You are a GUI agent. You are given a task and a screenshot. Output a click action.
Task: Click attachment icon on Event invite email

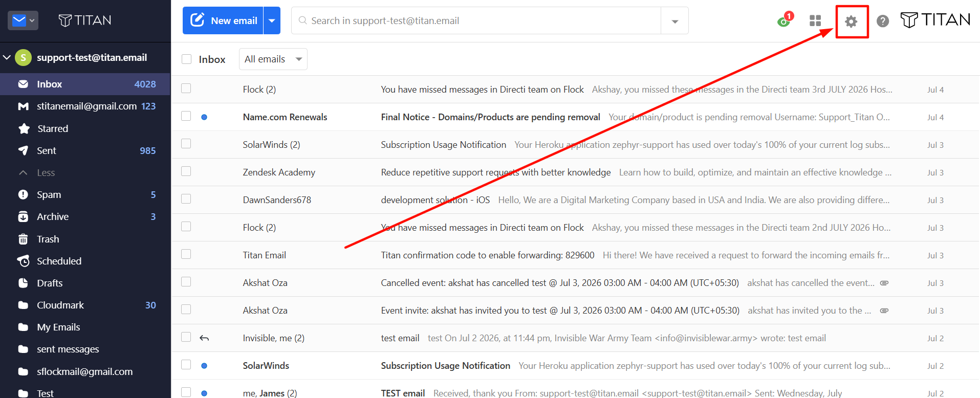884,311
